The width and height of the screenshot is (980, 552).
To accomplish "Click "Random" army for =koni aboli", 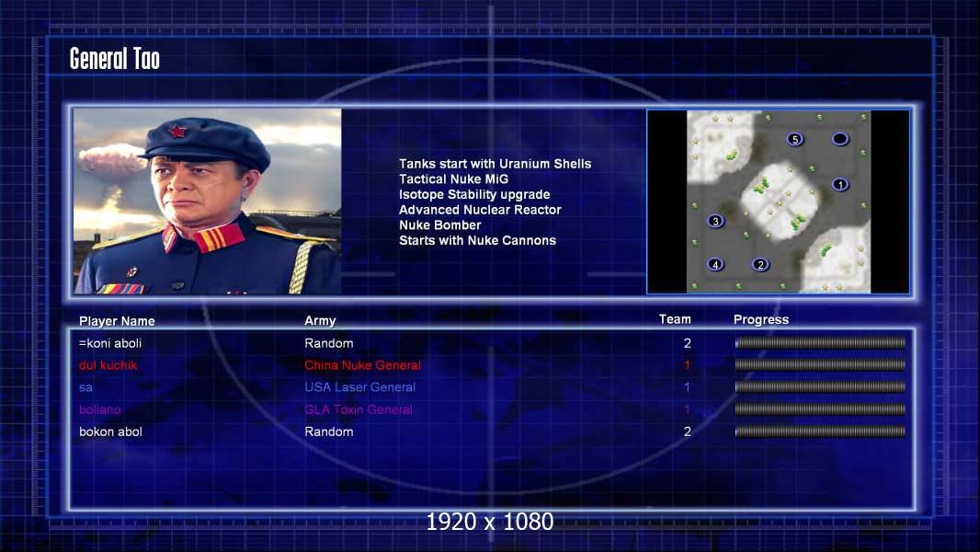I will [x=329, y=343].
